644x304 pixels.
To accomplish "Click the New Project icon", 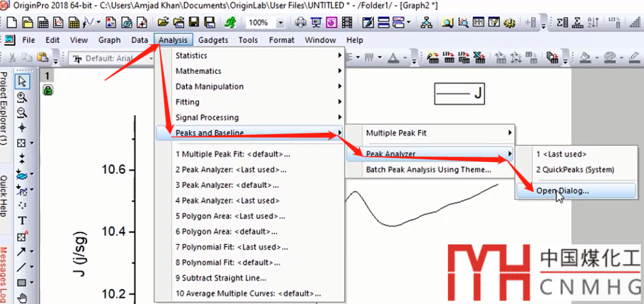I will point(11,23).
